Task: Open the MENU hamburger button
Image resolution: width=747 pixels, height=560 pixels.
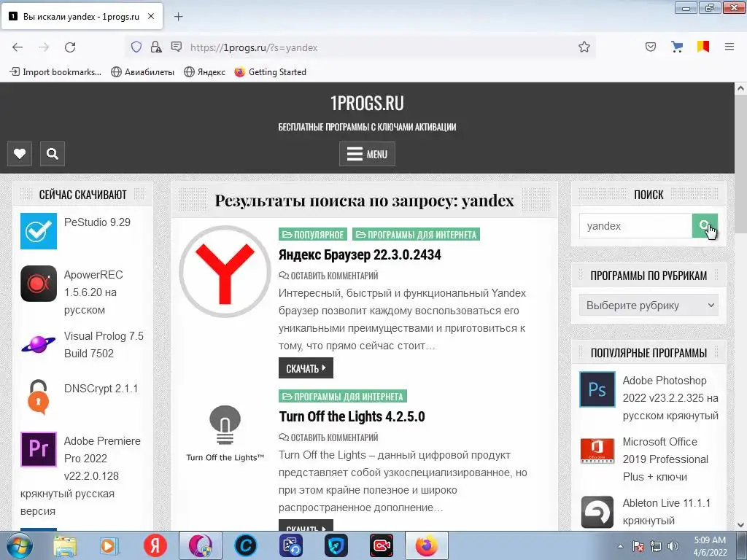Action: pos(367,154)
